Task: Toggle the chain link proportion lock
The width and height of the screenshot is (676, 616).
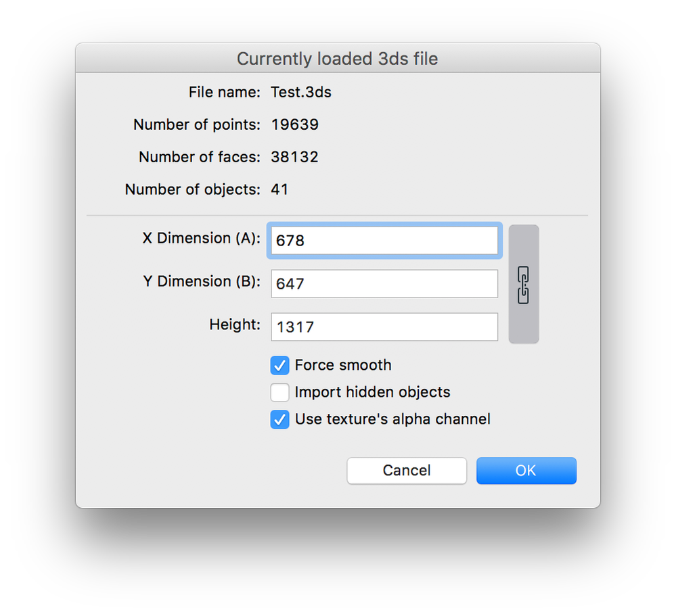Action: [523, 285]
